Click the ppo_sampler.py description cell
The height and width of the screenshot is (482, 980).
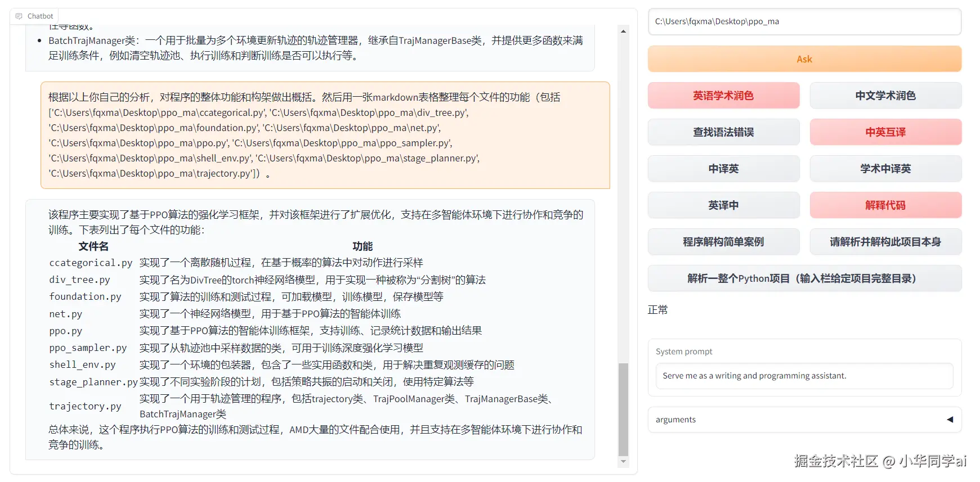click(281, 348)
